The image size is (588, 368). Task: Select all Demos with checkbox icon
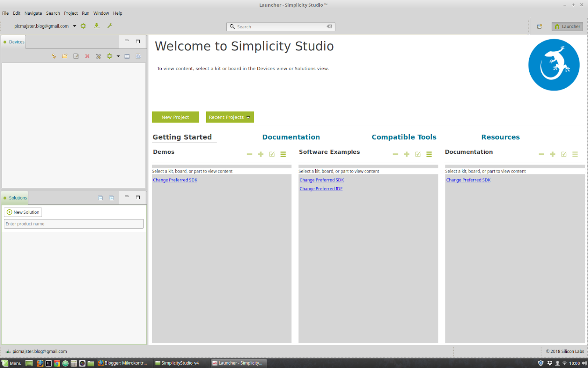272,154
